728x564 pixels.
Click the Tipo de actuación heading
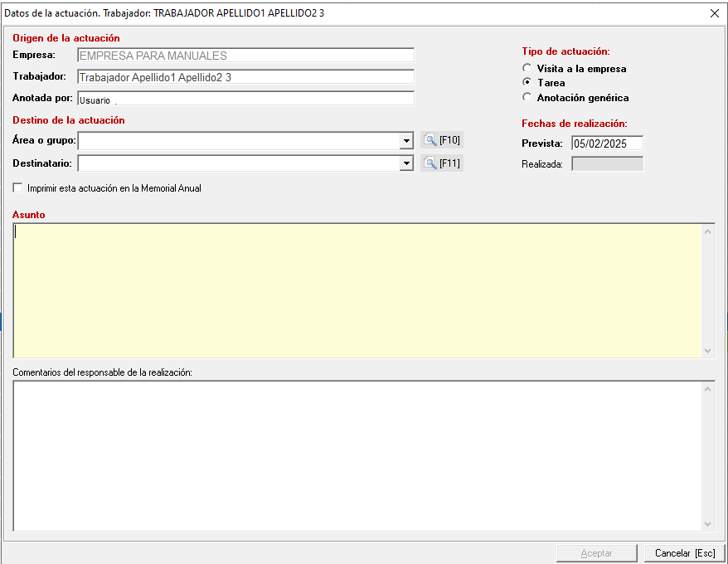565,51
